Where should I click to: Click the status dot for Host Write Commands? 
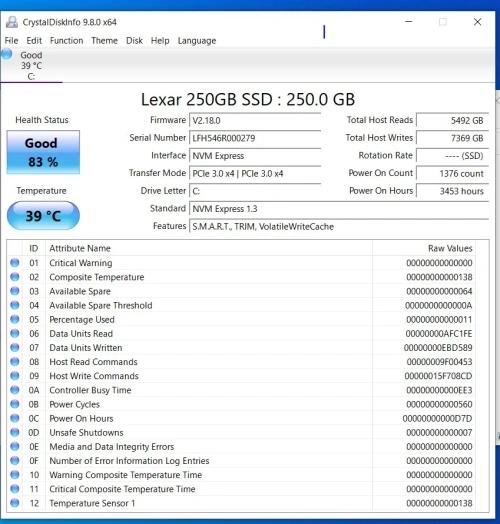(15, 376)
